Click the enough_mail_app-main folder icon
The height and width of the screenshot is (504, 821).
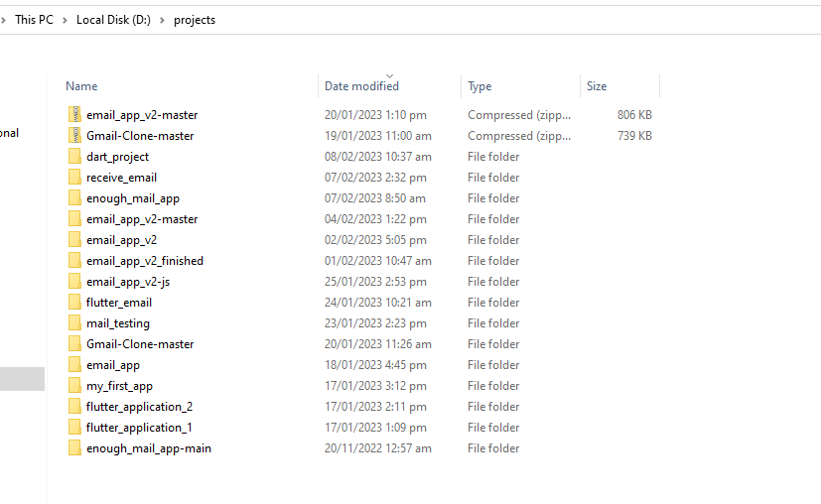(74, 448)
